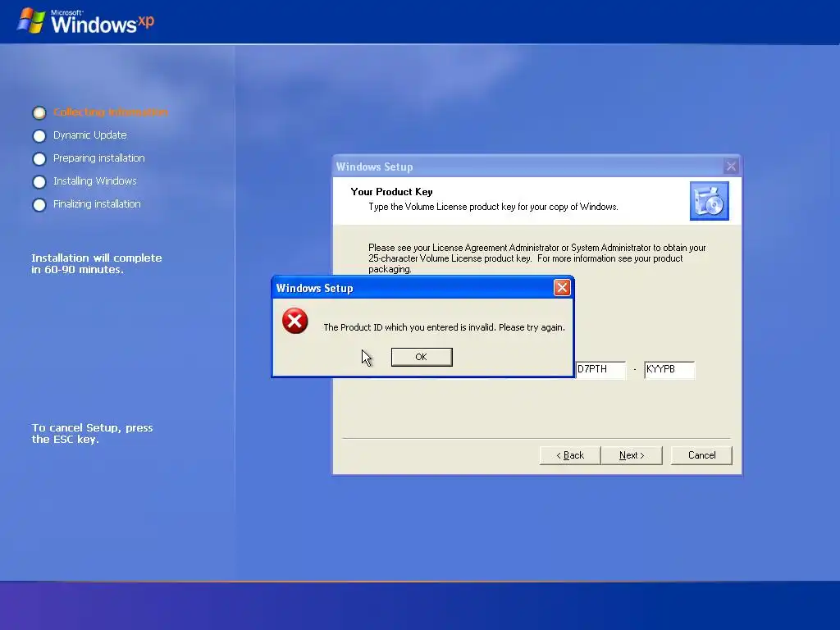The image size is (840, 630).
Task: Click the setup CD icon in the wizard header
Action: (710, 201)
